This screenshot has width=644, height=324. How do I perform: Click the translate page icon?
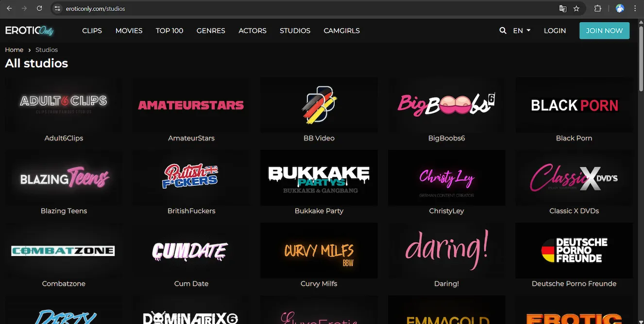coord(562,9)
